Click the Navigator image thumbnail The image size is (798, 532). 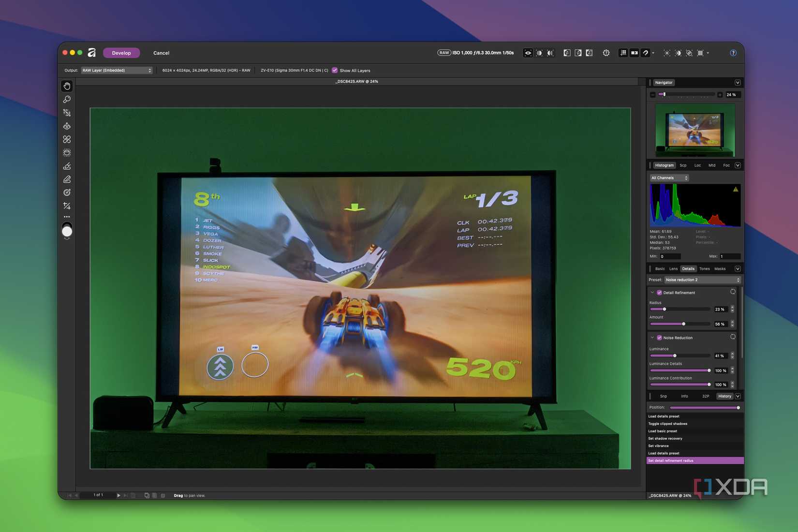pyautogui.click(x=695, y=130)
